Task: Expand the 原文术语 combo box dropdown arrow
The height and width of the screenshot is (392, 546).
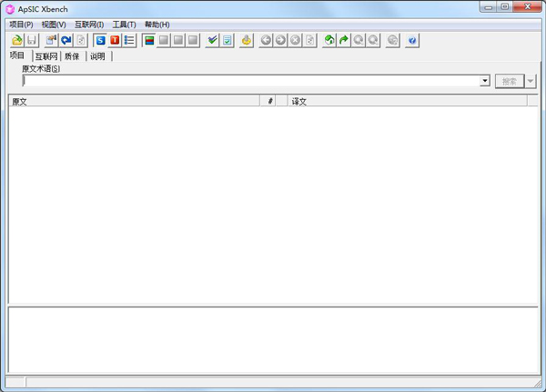Action: tap(485, 81)
